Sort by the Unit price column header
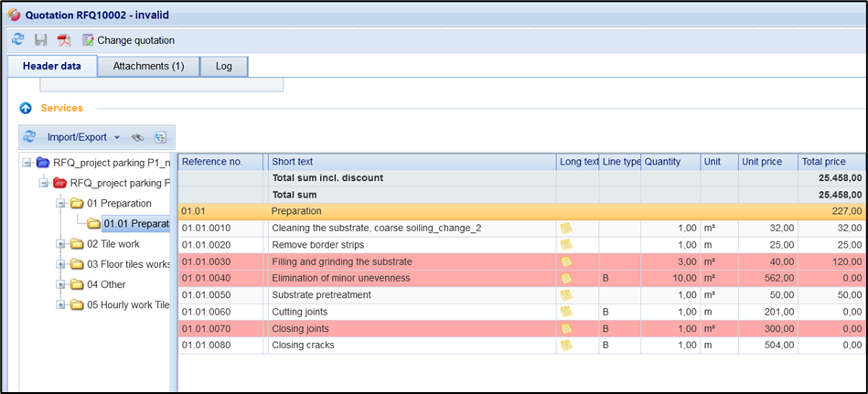Screen dimensions: 868x394 pos(766,162)
